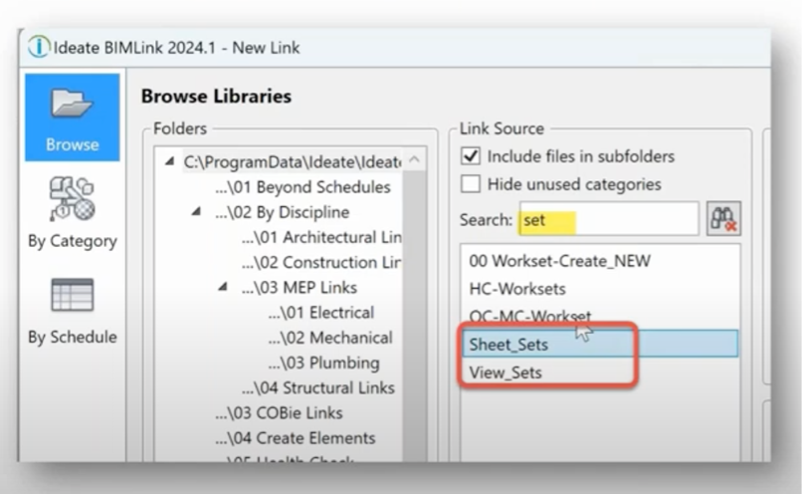Choose the HC-Worksets link
Viewport: 806px width, 495px height.
point(518,289)
